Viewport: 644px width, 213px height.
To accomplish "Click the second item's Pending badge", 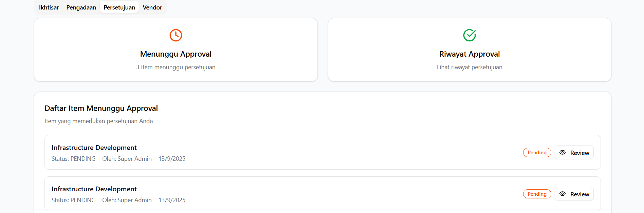I will tap(537, 194).
